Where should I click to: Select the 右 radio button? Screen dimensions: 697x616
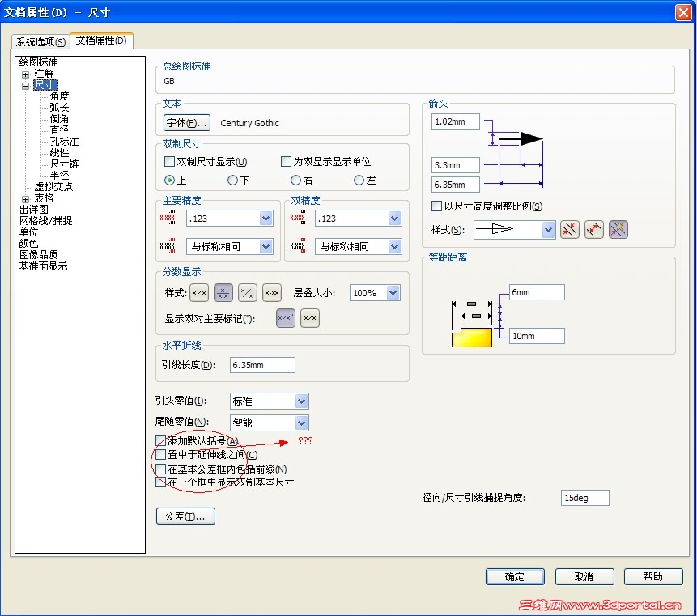click(295, 180)
